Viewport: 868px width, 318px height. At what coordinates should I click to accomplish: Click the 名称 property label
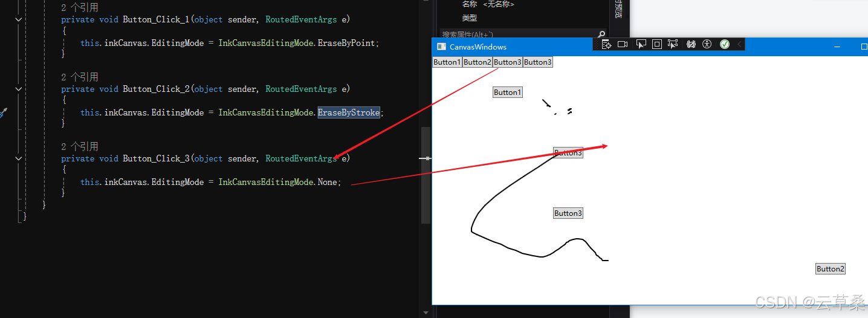pyautogui.click(x=470, y=4)
